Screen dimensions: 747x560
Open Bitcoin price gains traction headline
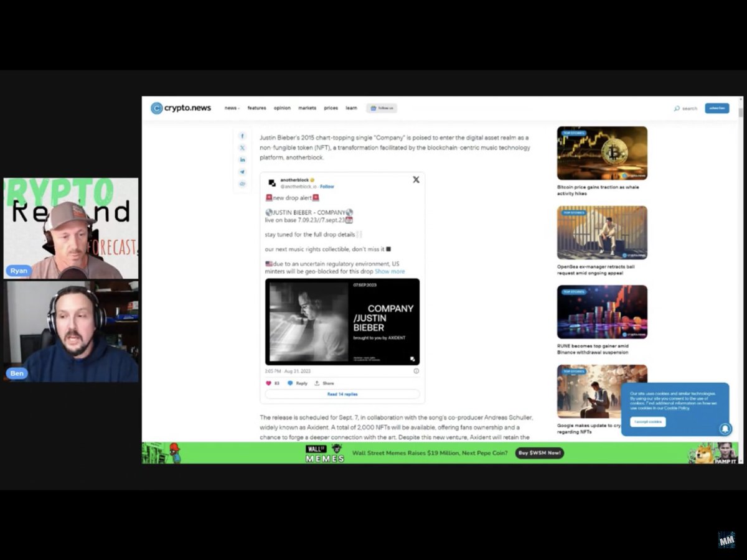(x=598, y=190)
